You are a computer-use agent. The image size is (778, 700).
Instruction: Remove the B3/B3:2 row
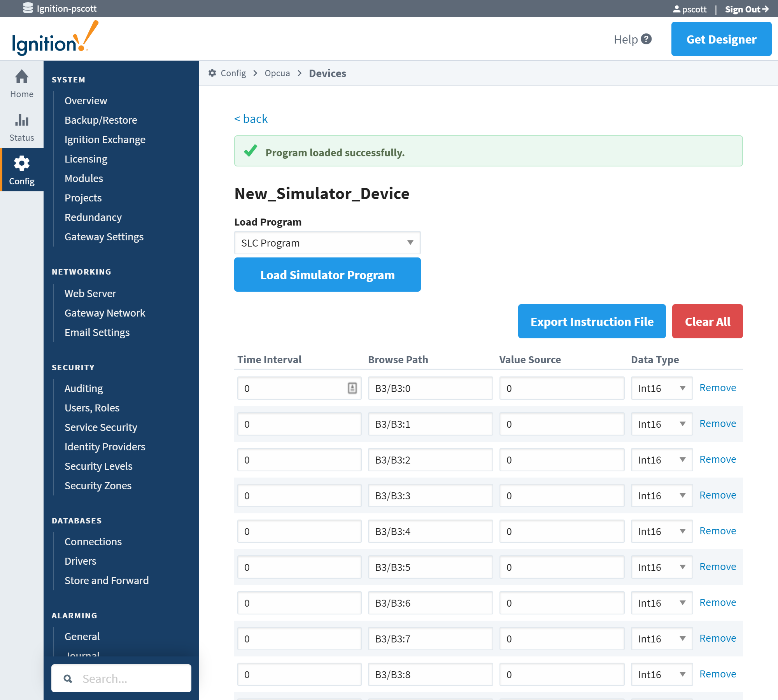718,459
